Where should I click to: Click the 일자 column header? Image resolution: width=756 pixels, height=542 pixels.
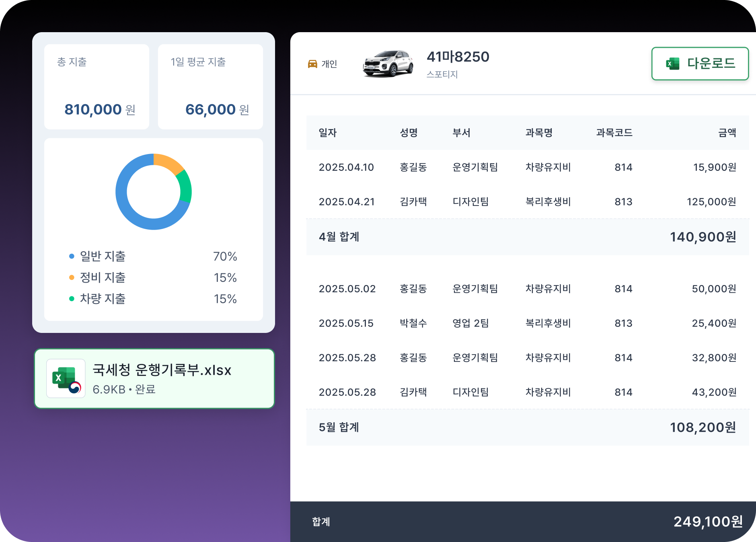point(328,133)
